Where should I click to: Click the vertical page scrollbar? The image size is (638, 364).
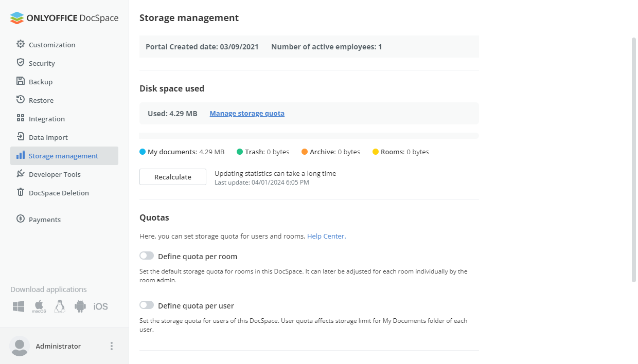click(x=634, y=159)
